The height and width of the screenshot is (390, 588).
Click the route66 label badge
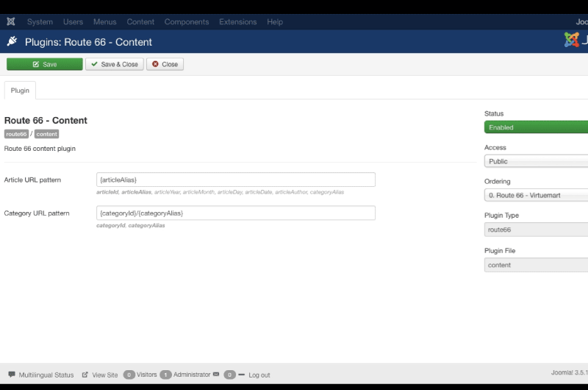point(16,134)
